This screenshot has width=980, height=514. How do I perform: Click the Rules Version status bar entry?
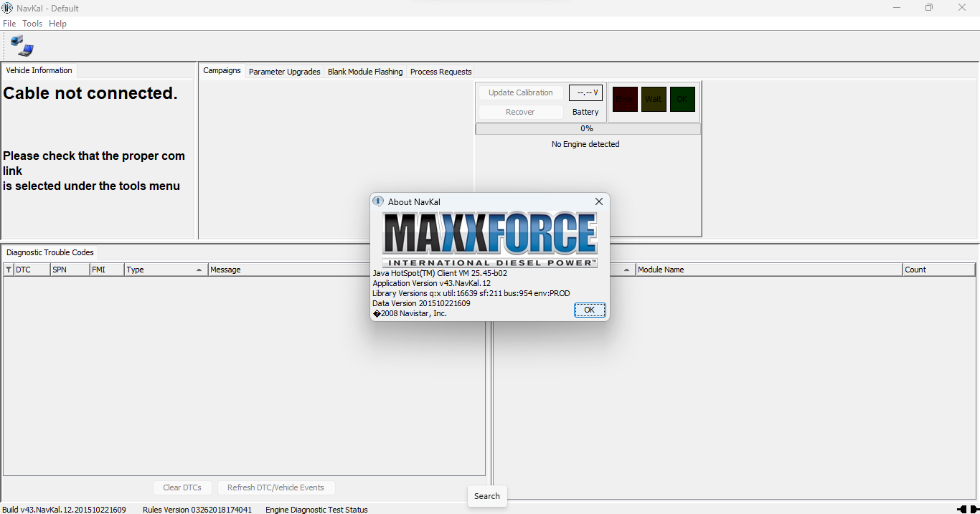click(x=197, y=510)
